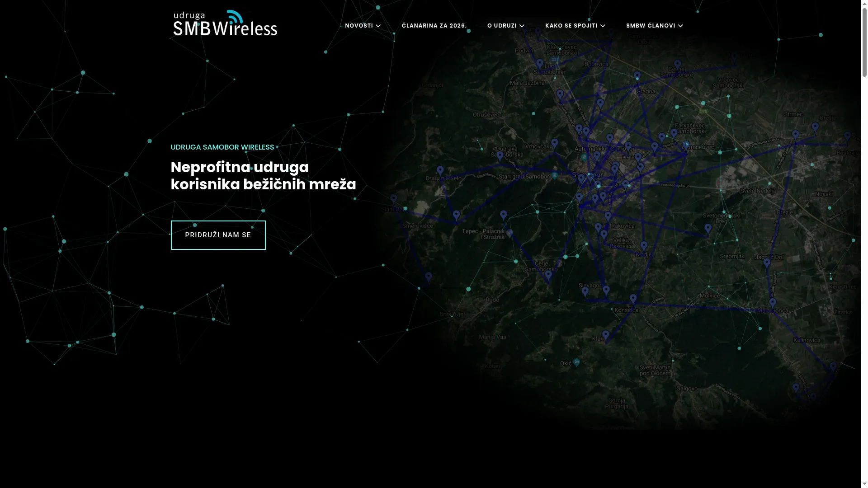Click the Neprofitna udruga korisnika heading
Viewport: 868px width, 488px height.
pyautogui.click(x=263, y=176)
